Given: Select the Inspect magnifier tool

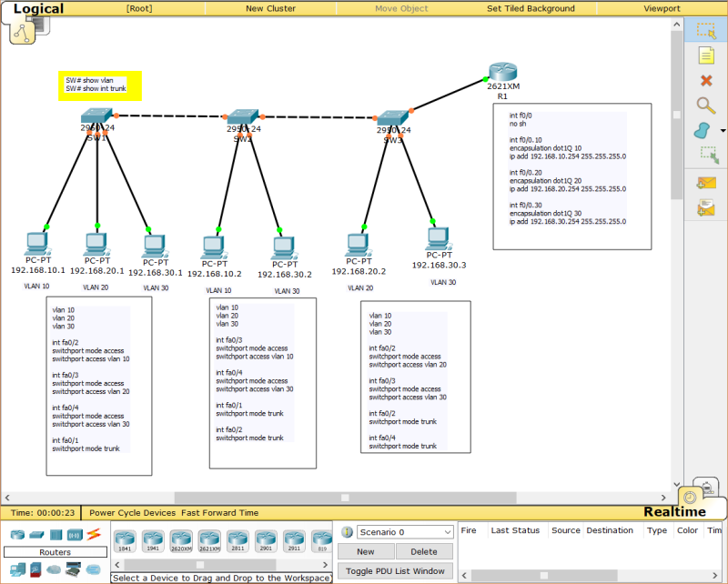Looking at the screenshot, I should (708, 105).
